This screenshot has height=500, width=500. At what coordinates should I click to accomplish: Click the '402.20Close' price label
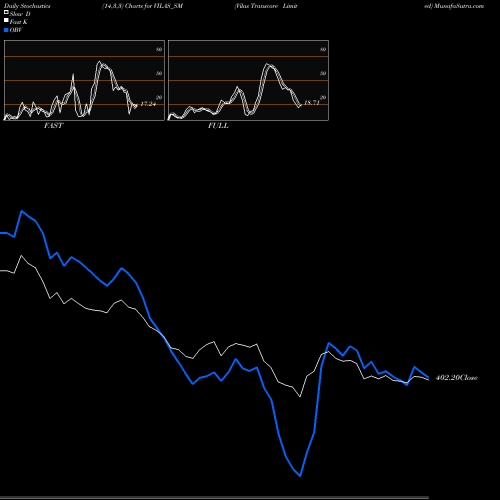(457, 378)
